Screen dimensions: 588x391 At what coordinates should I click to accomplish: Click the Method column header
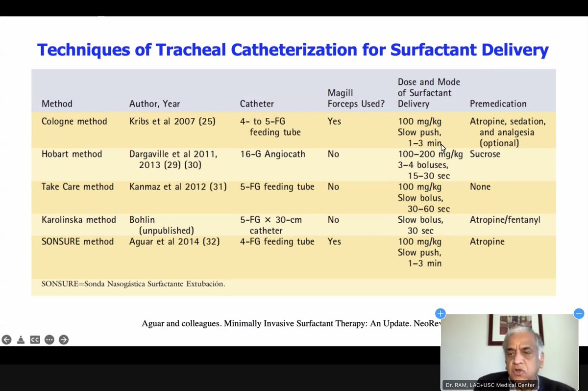pyautogui.click(x=57, y=104)
